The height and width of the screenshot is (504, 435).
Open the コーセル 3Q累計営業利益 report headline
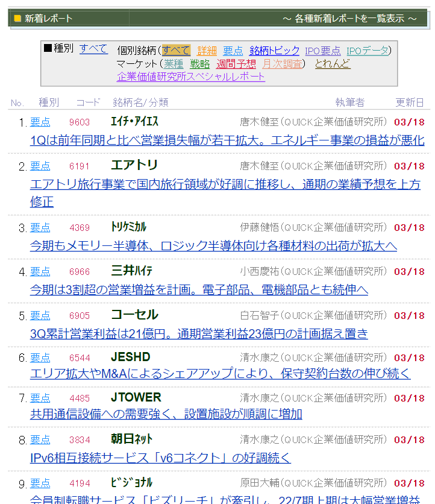199,334
